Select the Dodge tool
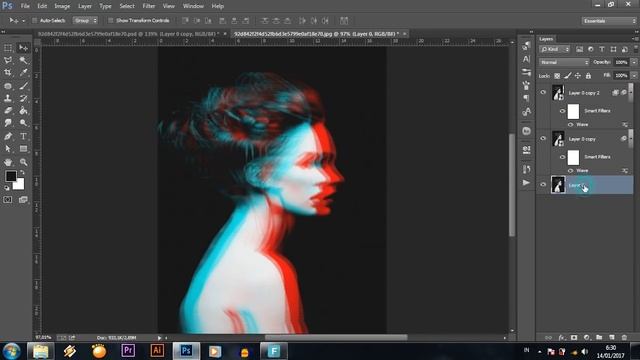 (23, 122)
